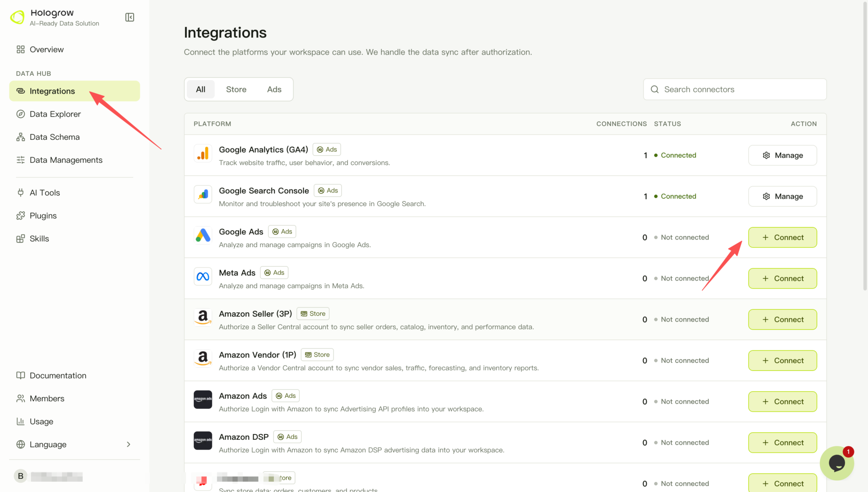
Task: Focus the Search connectors field
Action: [x=735, y=89]
